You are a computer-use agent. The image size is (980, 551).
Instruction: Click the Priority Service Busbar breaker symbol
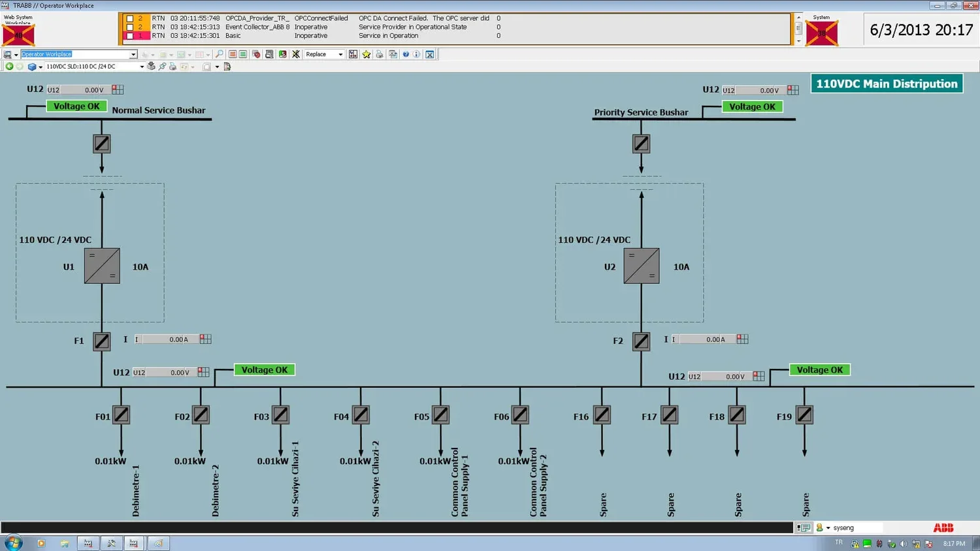[642, 144]
